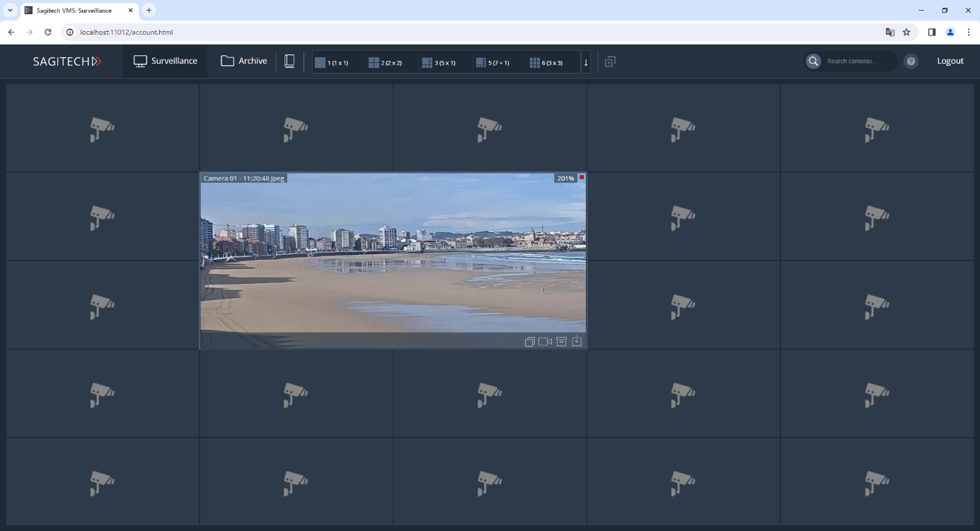
Task: Select the 1 (1 x 1) layout
Action: (332, 62)
